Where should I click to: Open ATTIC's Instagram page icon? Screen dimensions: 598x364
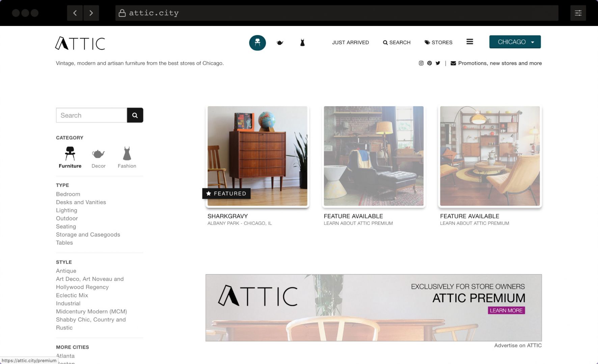(421, 63)
